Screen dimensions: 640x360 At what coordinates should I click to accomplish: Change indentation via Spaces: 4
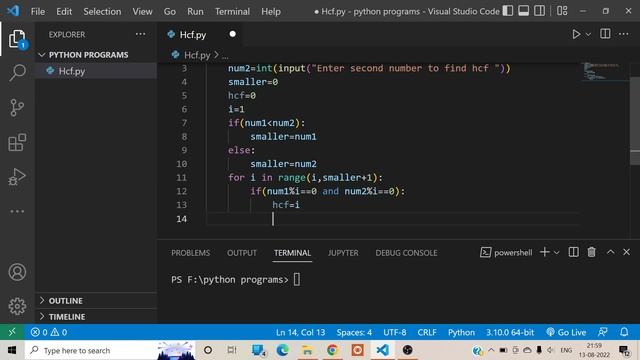click(354, 332)
